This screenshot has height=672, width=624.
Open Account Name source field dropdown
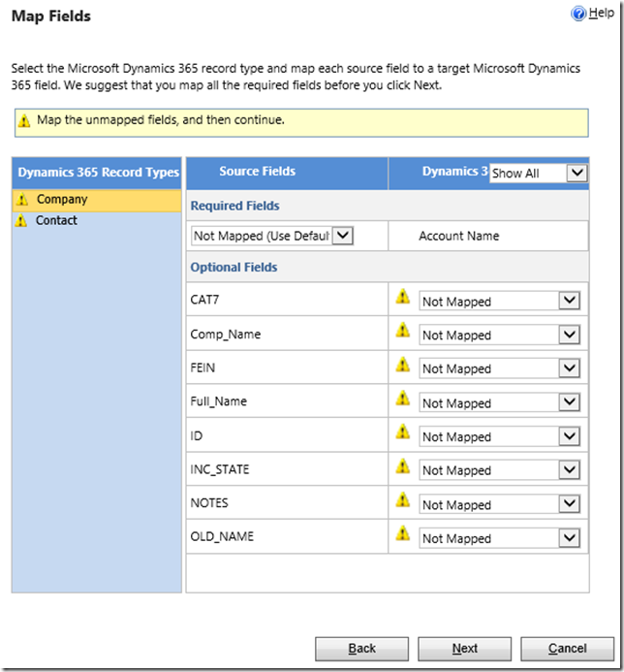(x=272, y=236)
